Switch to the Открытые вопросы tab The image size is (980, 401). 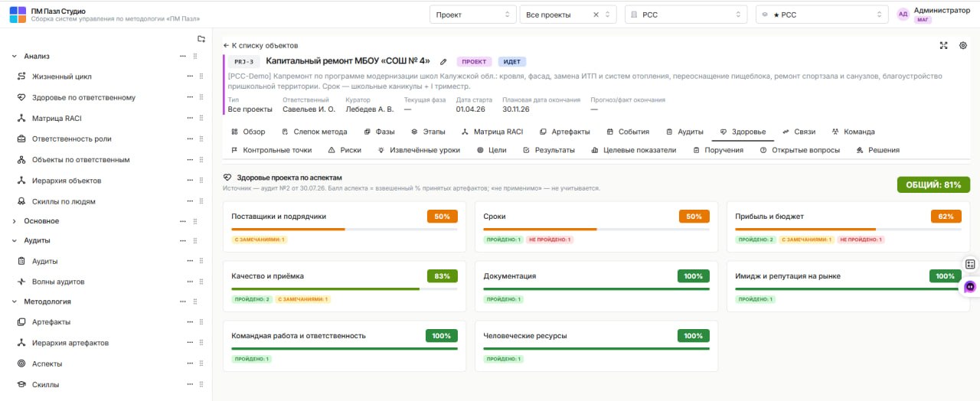coord(799,150)
